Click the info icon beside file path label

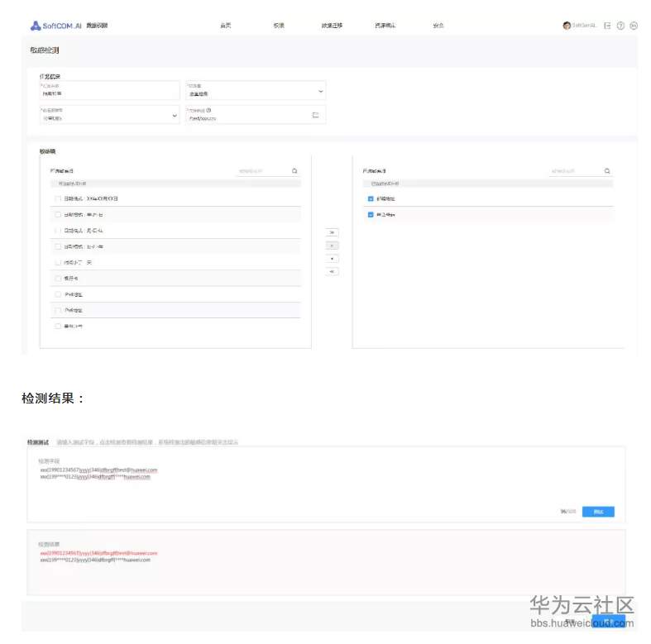(x=208, y=110)
